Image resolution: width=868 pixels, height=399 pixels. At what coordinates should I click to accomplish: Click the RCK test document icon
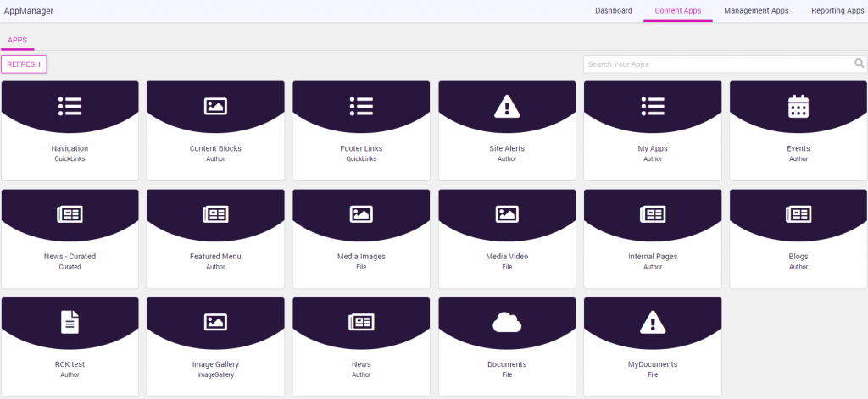coord(70,322)
